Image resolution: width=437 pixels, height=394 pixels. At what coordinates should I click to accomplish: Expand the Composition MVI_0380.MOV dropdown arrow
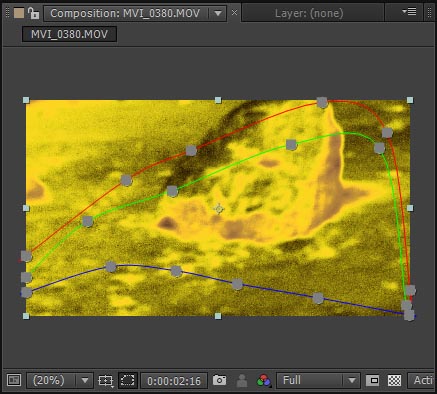pyautogui.click(x=218, y=13)
